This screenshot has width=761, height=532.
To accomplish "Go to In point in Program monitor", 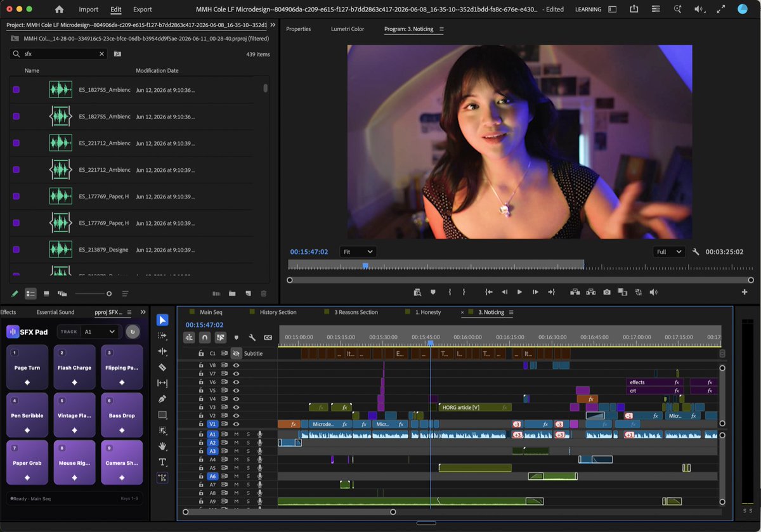I will 488,292.
